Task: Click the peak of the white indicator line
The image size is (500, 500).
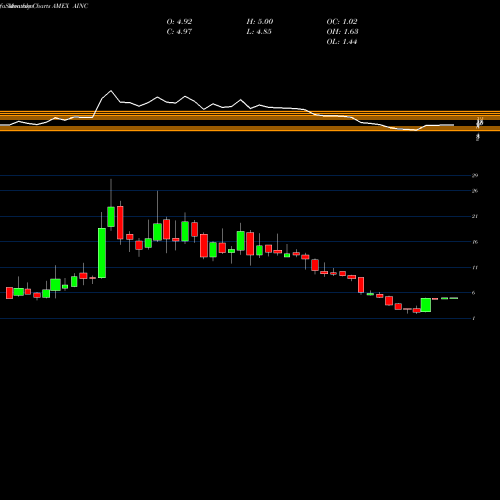Action: click(x=111, y=91)
